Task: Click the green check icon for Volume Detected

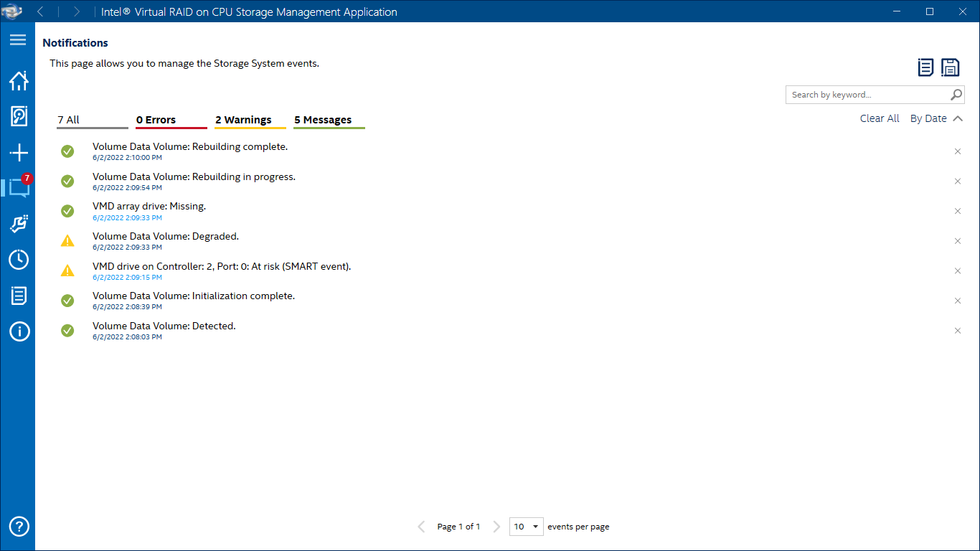Action: coord(67,331)
